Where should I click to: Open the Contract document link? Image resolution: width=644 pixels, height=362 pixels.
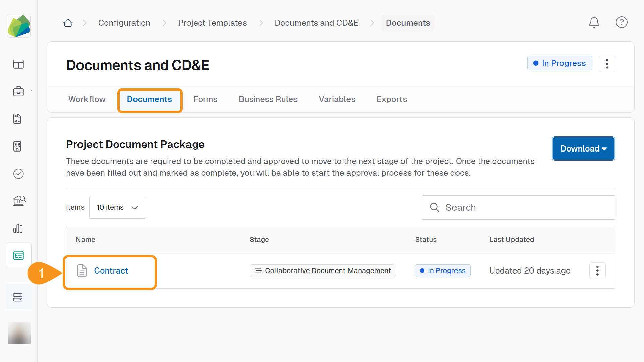[111, 271]
